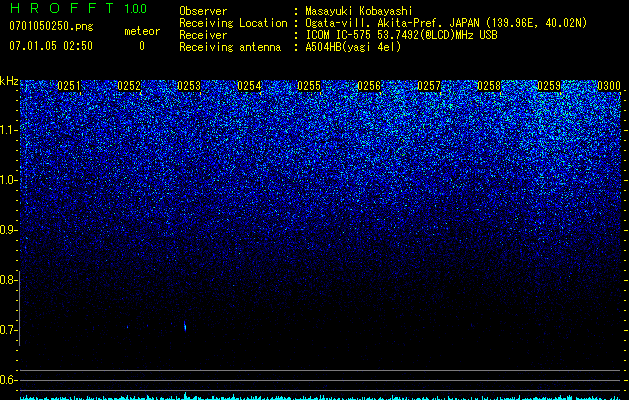The height and width of the screenshot is (400, 629).
Task: Click the date stamp 07.01.05 02:50
Action: coord(51,46)
